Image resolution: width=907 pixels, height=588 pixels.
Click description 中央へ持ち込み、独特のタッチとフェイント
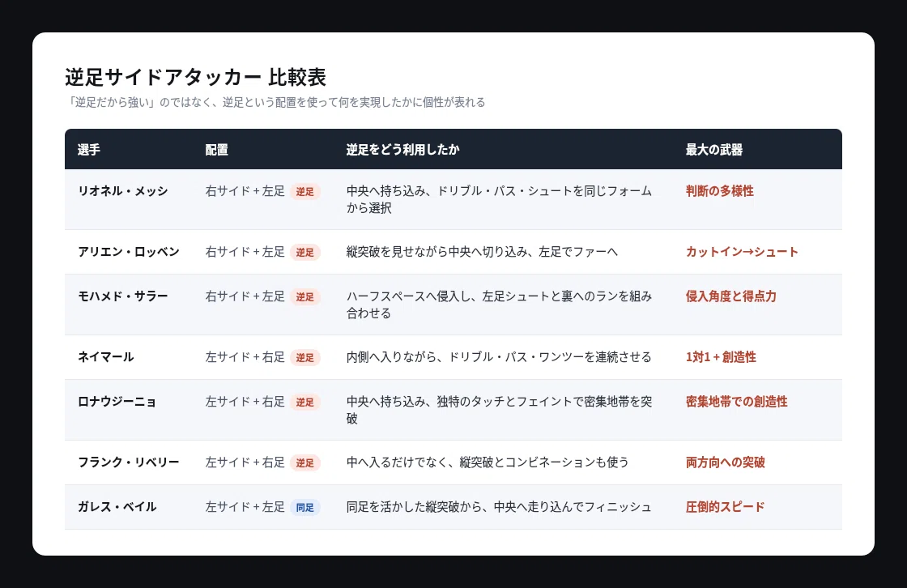(x=499, y=411)
